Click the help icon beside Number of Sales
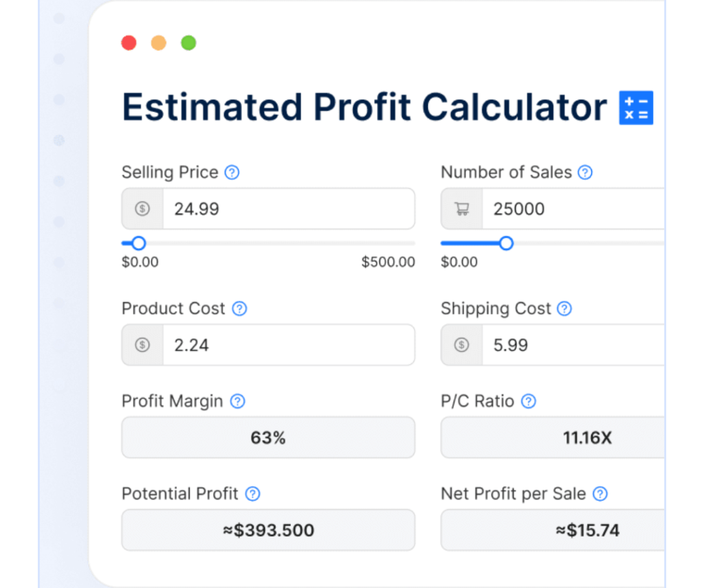 [x=585, y=172]
